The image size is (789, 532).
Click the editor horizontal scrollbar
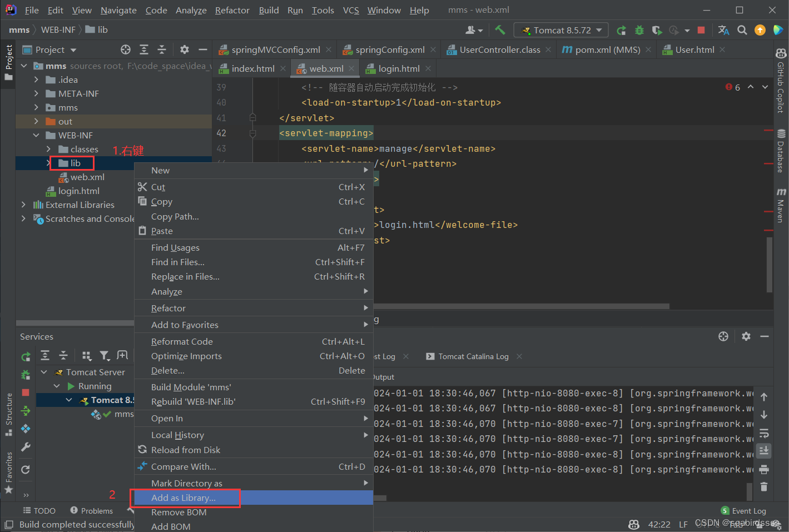(521, 306)
